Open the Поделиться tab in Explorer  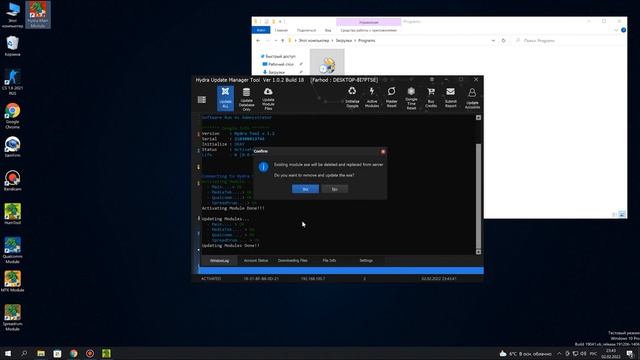307,30
